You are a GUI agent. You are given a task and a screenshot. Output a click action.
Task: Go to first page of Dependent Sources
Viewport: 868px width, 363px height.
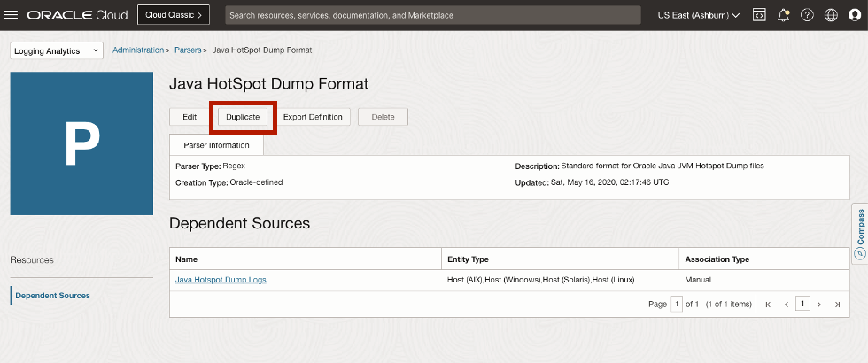(x=768, y=304)
